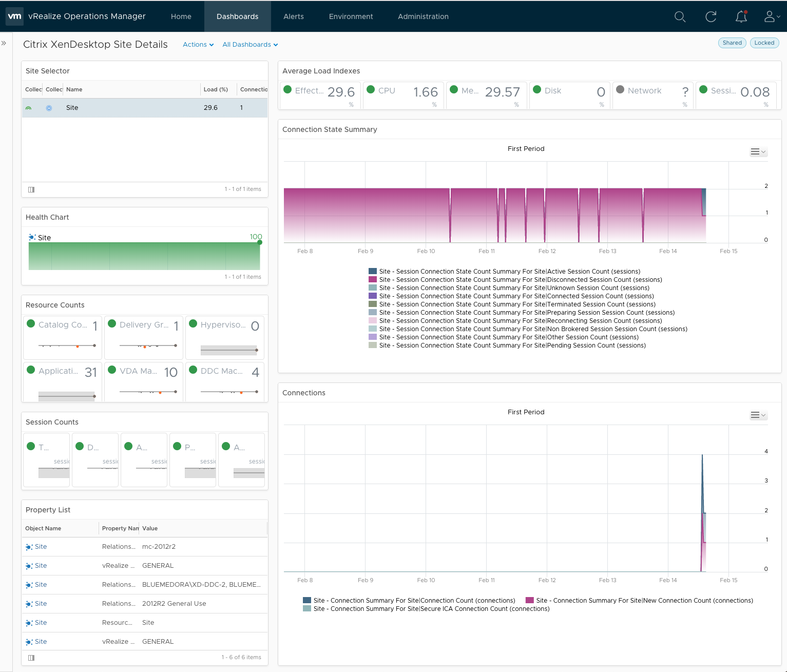Click the Session load index status dot
The image size is (787, 672).
703,89
